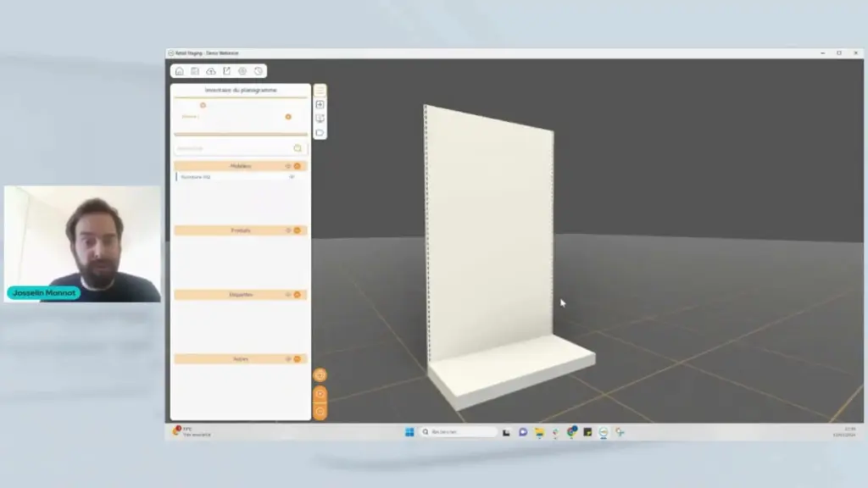Click the orange zoom out button
This screenshot has height=488, width=868.
(x=320, y=412)
